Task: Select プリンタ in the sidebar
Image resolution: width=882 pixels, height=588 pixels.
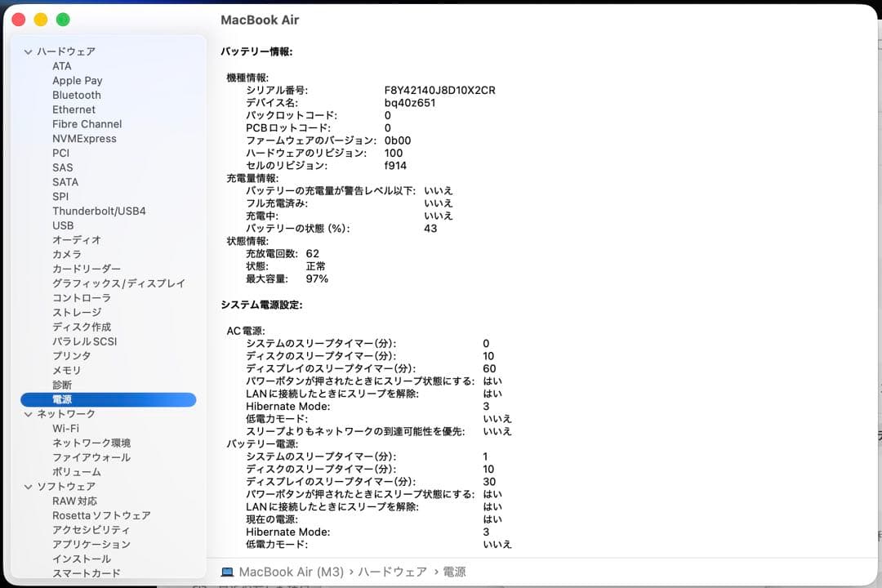Action: (71, 356)
